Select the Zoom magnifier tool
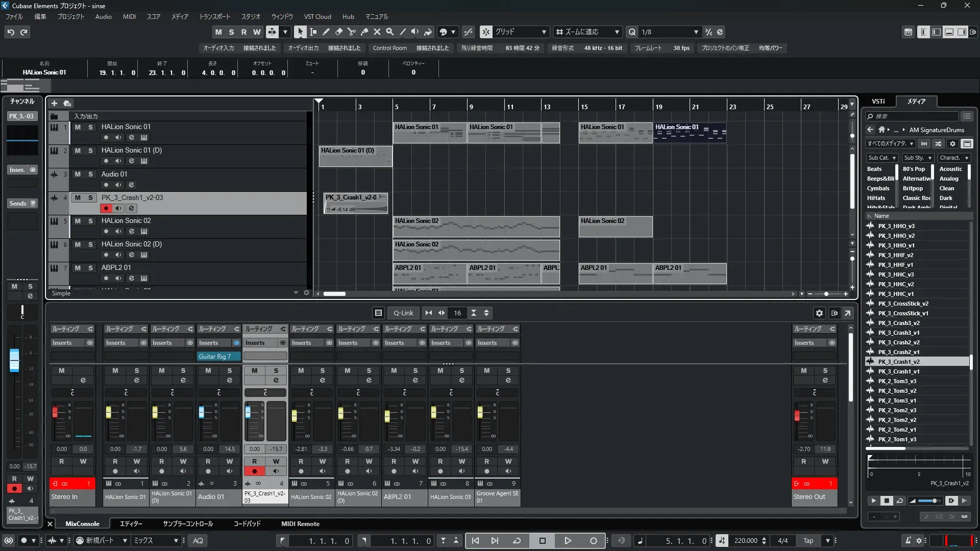Image resolution: width=980 pixels, height=551 pixels. pos(390,32)
